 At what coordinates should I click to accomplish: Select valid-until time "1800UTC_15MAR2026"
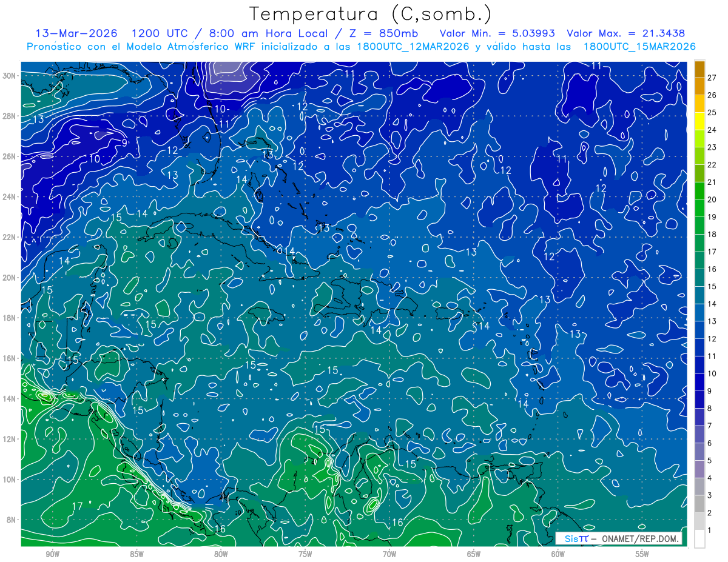click(x=639, y=47)
